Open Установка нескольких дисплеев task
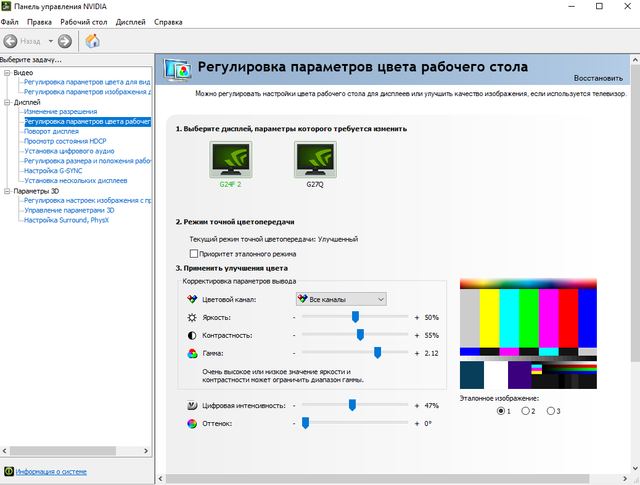Screen dimensions: 640x485 76,180
